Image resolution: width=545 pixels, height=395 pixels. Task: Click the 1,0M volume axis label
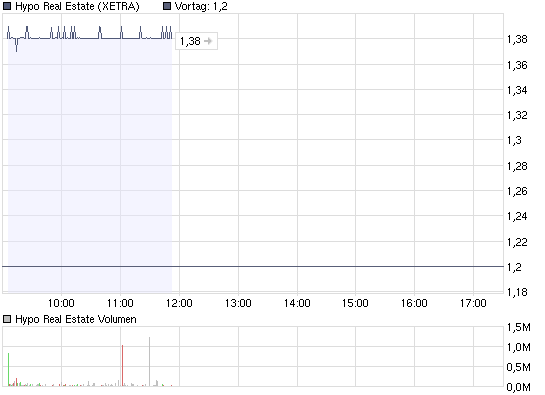coord(519,347)
